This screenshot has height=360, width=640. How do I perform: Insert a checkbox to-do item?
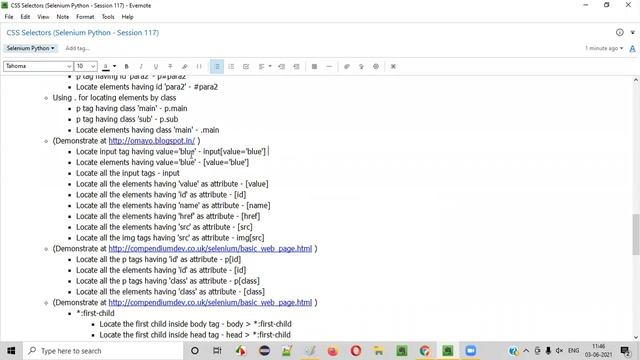tap(246, 66)
